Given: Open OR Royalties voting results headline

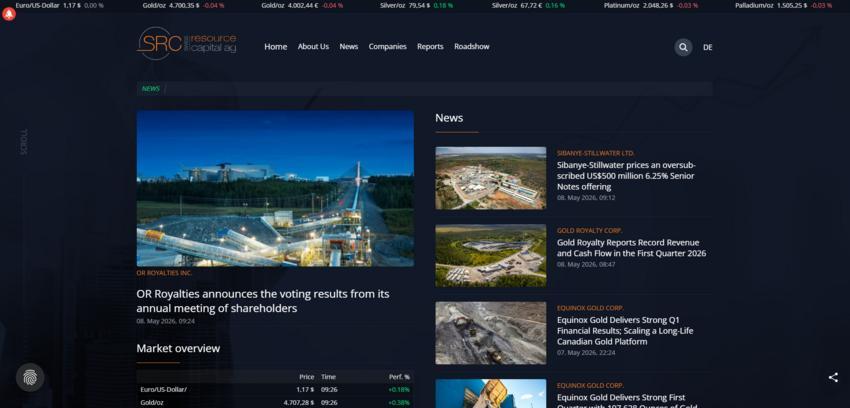Looking at the screenshot, I should tap(262, 301).
